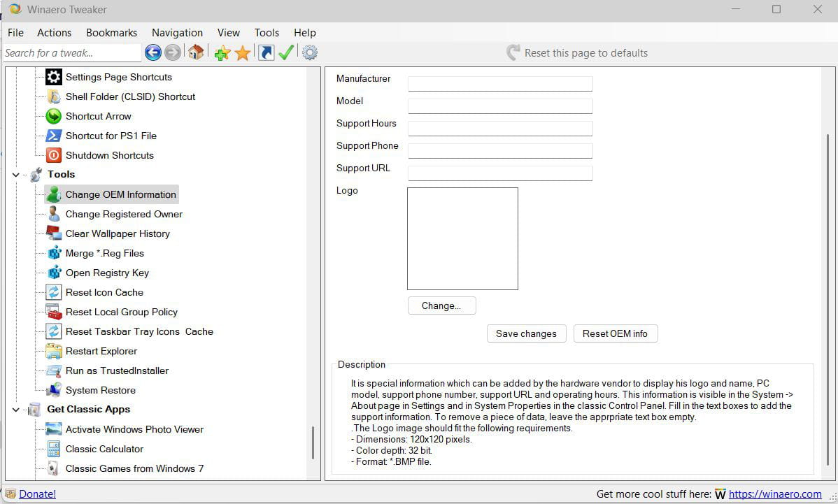Screen dimensions: 838x504
Task: Click the Get Classic Apps category icon
Action: point(35,410)
